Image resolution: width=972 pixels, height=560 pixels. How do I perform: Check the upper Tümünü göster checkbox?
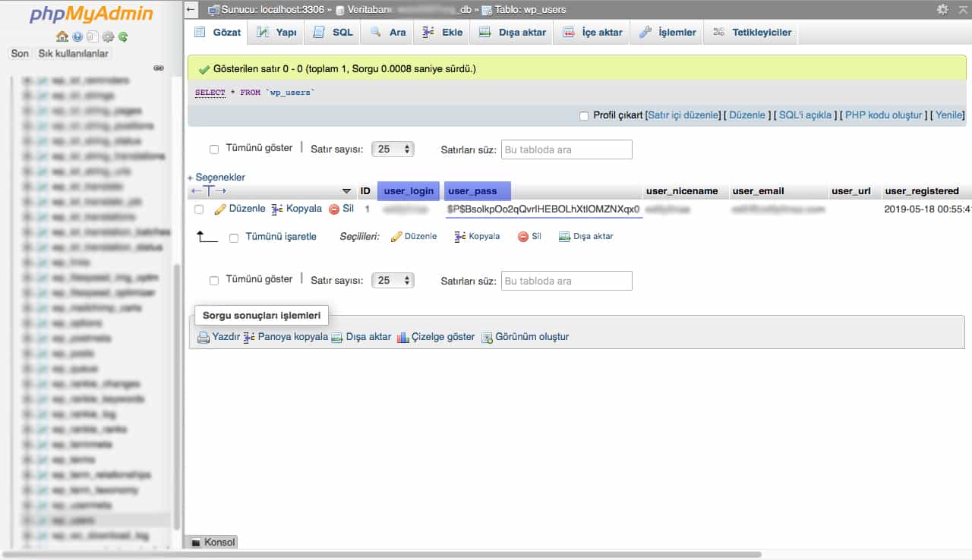click(x=214, y=149)
